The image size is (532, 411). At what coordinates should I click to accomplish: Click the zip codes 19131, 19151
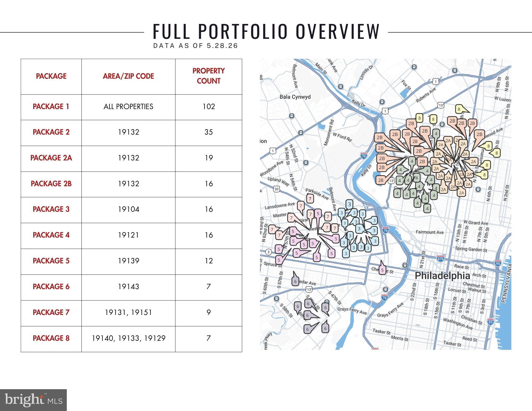pos(129,312)
